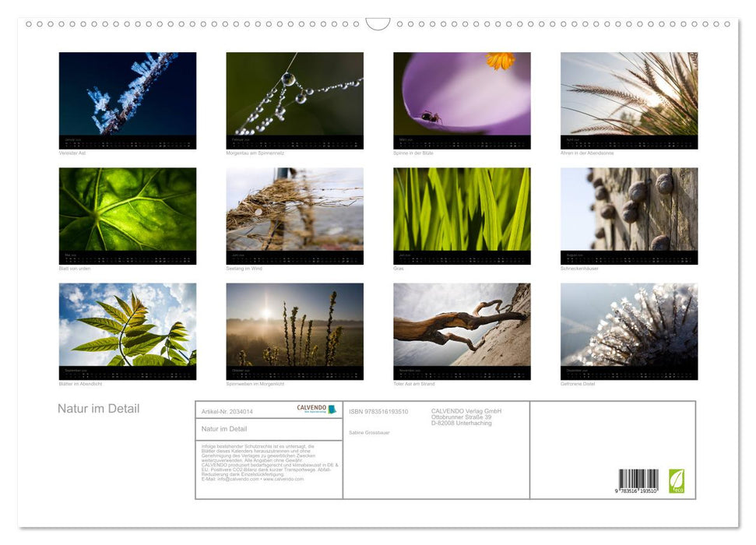
Task: Select the Artikel-Nr. 2034014 field
Action: (227, 412)
